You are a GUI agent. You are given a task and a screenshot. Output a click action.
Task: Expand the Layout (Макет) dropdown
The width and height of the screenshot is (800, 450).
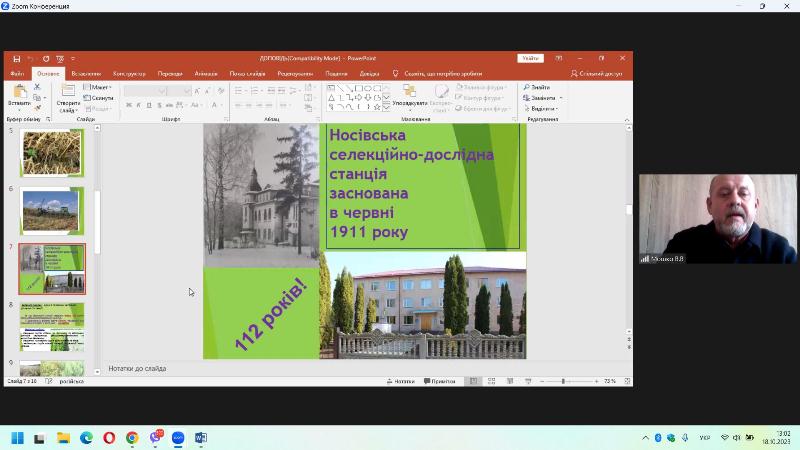tap(102, 87)
